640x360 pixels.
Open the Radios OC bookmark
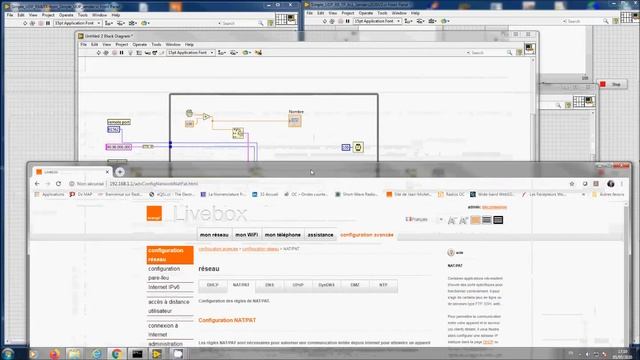451,195
